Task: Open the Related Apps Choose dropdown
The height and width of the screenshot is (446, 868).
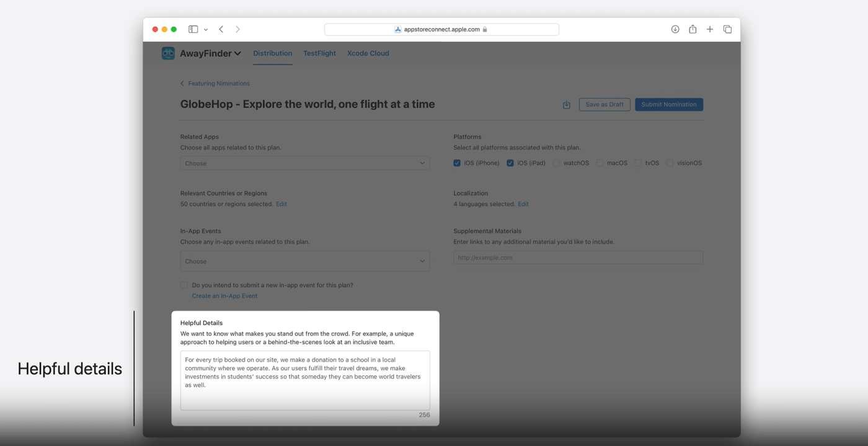Action: point(305,164)
